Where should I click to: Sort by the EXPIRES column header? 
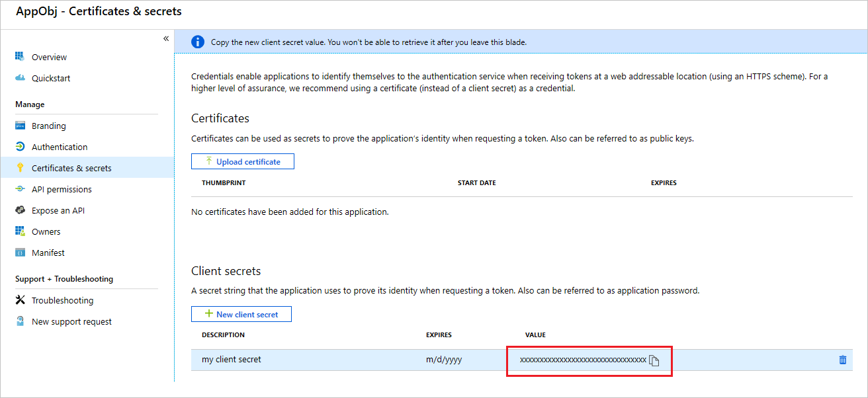click(x=439, y=335)
